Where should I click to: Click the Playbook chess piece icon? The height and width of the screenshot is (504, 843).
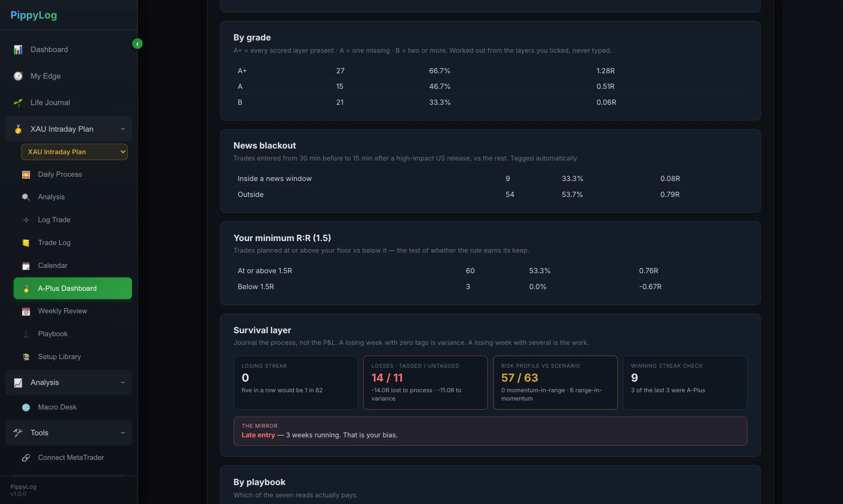point(26,334)
